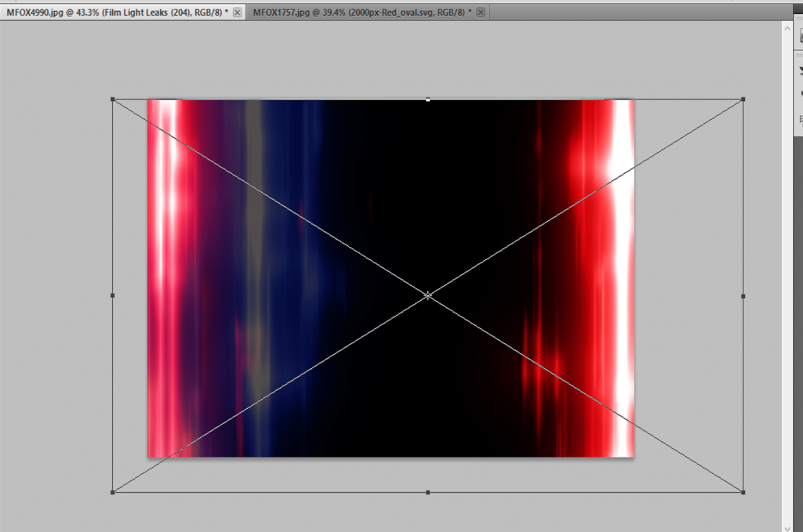Image resolution: width=803 pixels, height=532 pixels.
Task: Click the vertical scrollbar up arrow
Action: click(787, 28)
